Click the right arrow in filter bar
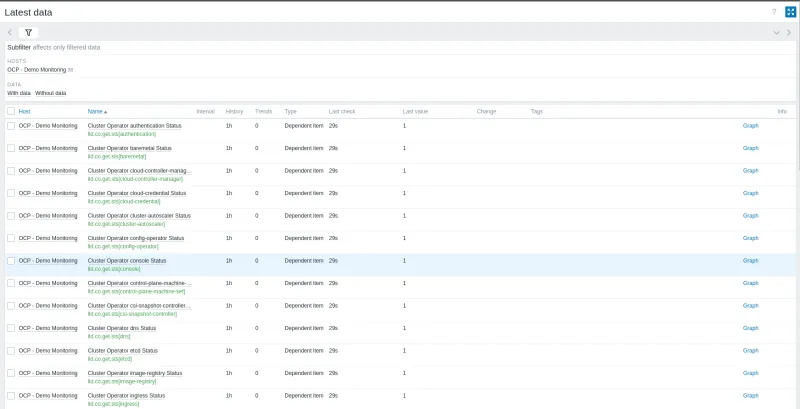Viewport: 800px width, 409px height. point(789,32)
